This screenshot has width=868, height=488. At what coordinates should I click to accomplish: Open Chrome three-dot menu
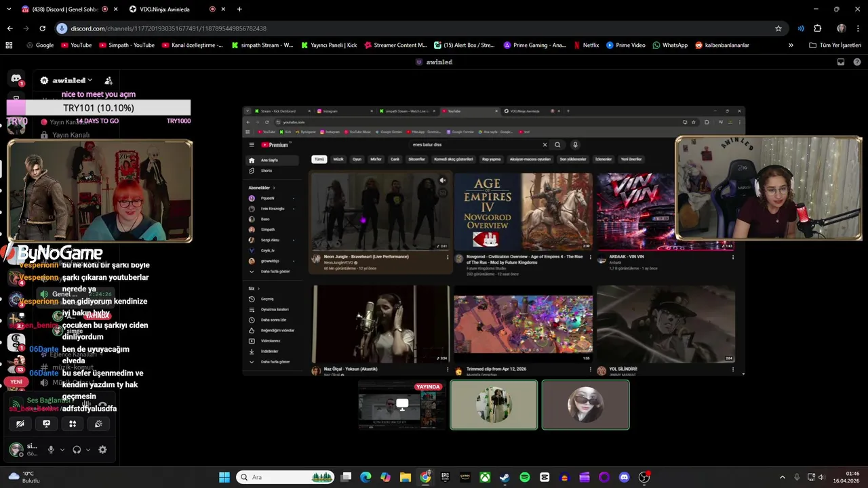pyautogui.click(x=858, y=28)
